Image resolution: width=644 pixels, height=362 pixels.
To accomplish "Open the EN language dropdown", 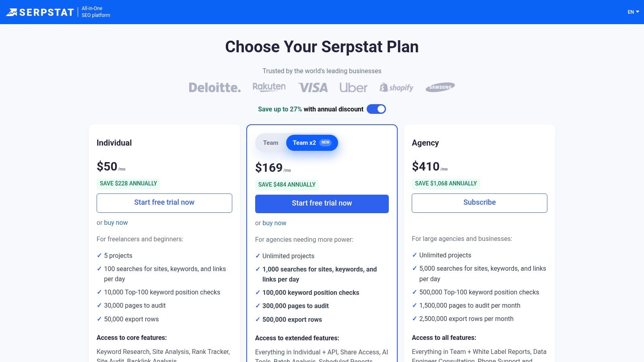I will click(x=631, y=12).
